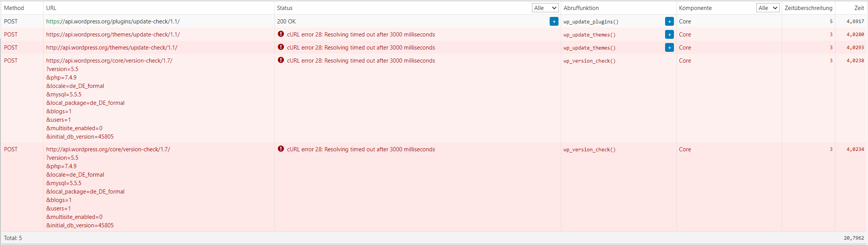Click error icon on https themes update-check row
This screenshot has width=868, height=245.
281,34
